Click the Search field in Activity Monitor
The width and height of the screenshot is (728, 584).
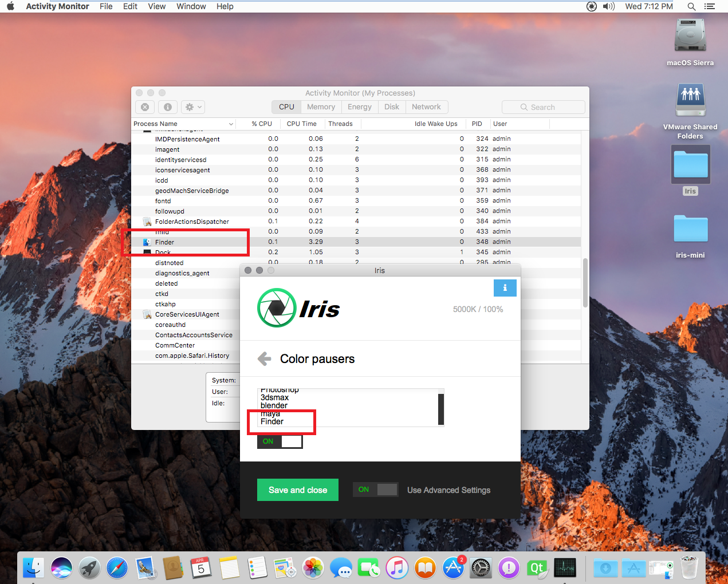pos(543,107)
